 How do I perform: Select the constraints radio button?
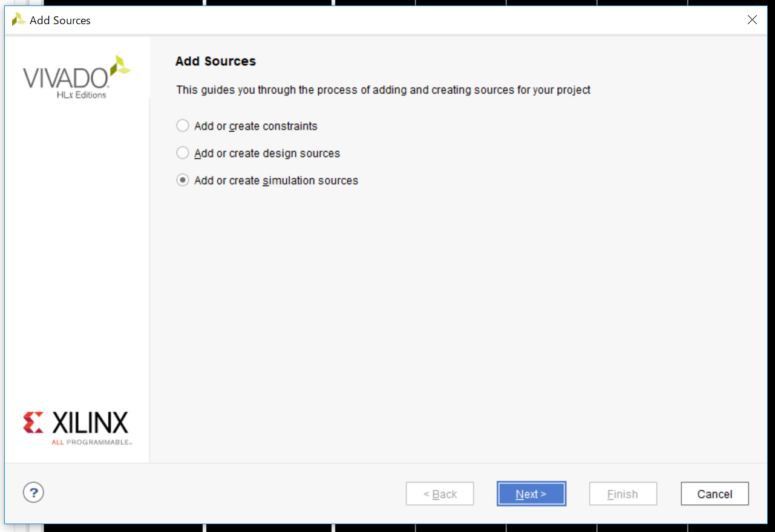[x=183, y=126]
